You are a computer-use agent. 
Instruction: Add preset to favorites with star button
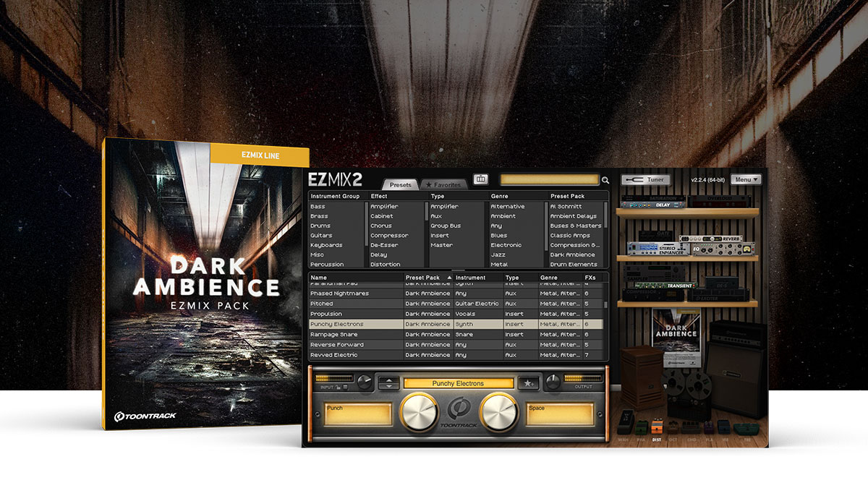(529, 383)
